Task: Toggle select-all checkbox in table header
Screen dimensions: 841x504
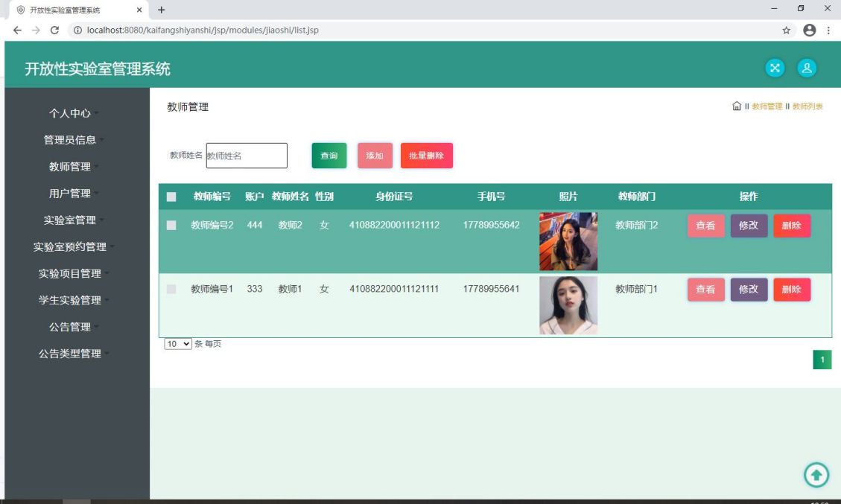Action: [x=171, y=197]
